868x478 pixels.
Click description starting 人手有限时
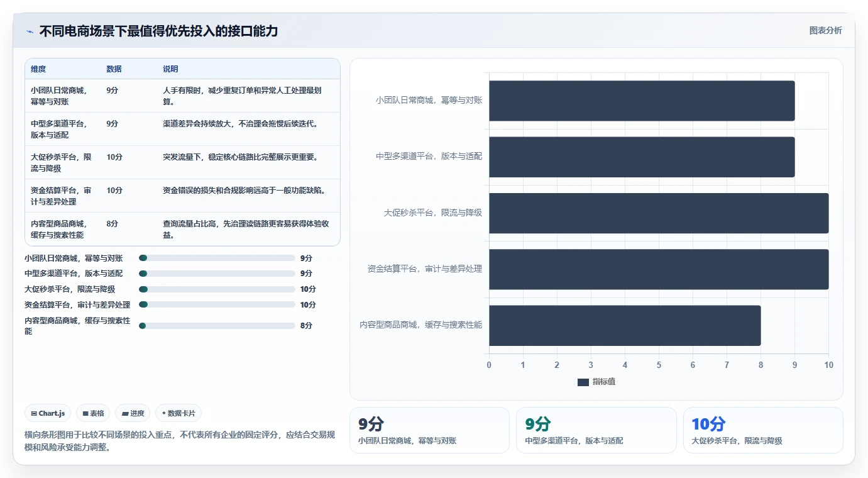(x=243, y=96)
